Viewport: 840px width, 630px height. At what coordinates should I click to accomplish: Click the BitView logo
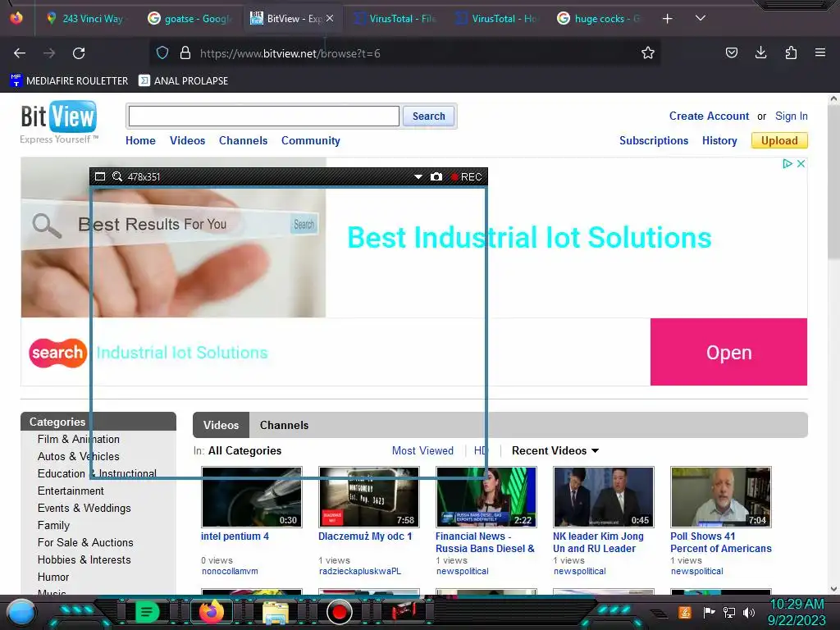pos(59,122)
